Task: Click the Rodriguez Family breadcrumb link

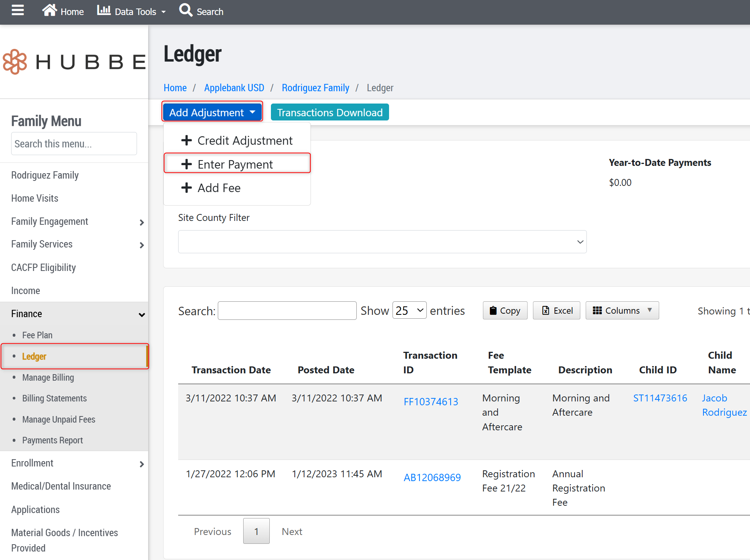Action: [x=316, y=88]
